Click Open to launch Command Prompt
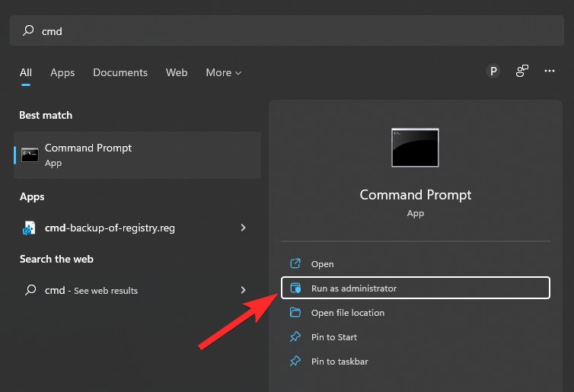The height and width of the screenshot is (392, 574). (323, 264)
